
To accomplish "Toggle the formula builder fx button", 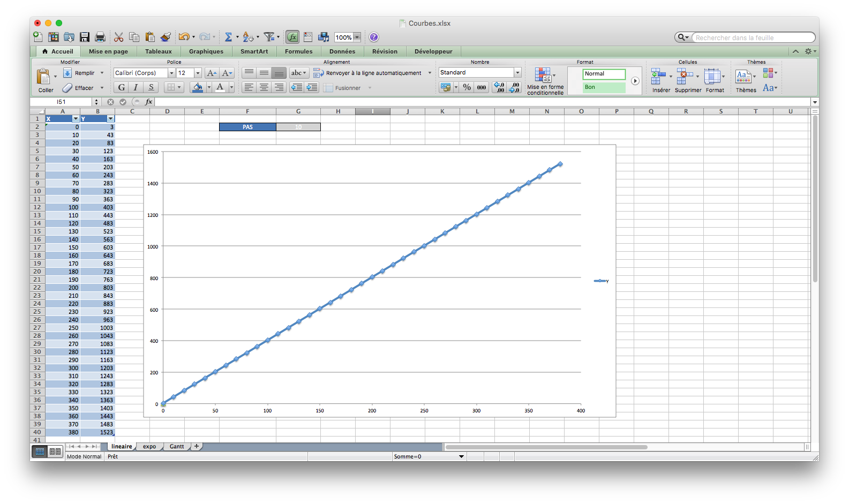I will coord(292,37).
